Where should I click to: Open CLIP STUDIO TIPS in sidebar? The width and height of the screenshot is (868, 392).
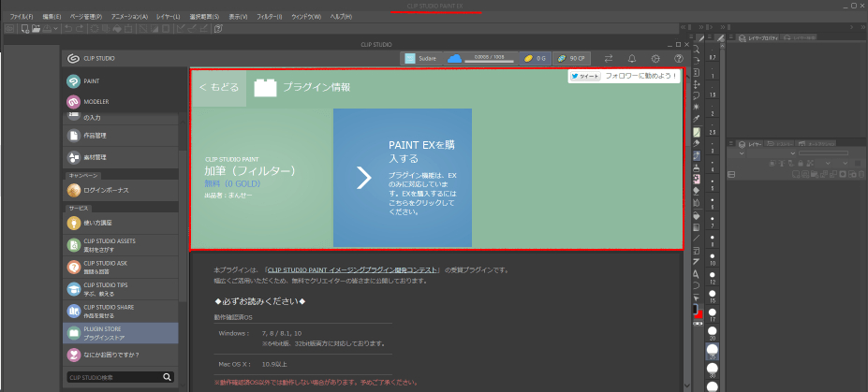(117, 288)
